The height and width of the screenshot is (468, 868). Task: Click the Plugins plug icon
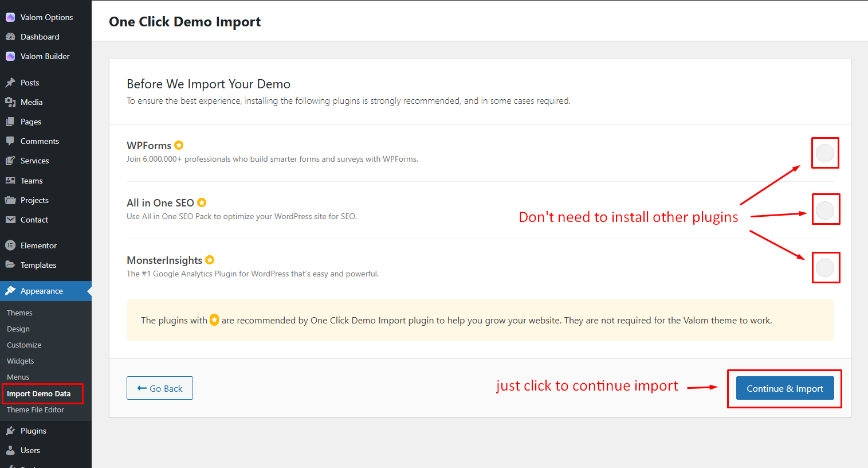[10, 431]
